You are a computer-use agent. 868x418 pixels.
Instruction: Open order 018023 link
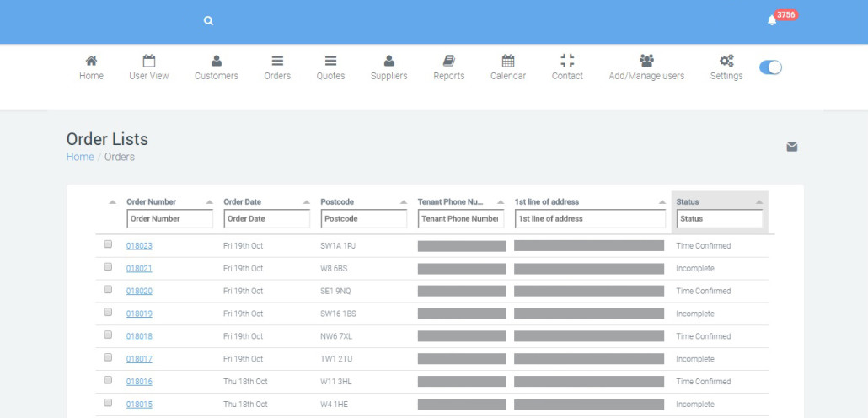pyautogui.click(x=139, y=246)
